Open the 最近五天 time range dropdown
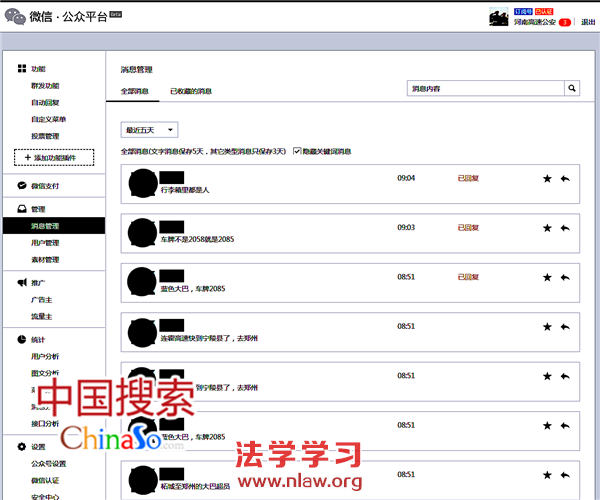This screenshot has width=600, height=500. click(x=149, y=130)
